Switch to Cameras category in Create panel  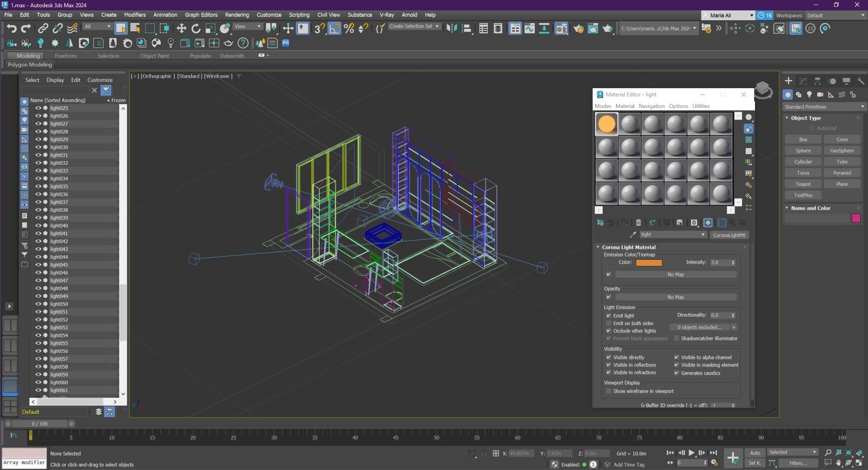820,95
